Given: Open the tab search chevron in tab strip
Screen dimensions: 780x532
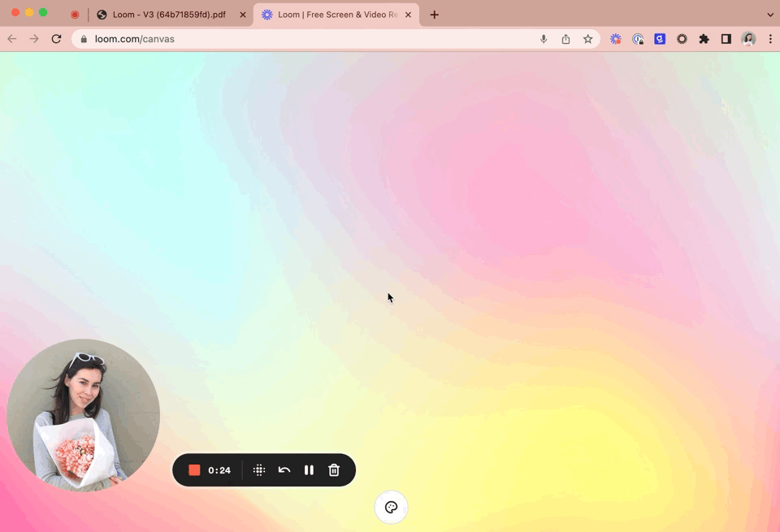Looking at the screenshot, I should click(770, 14).
